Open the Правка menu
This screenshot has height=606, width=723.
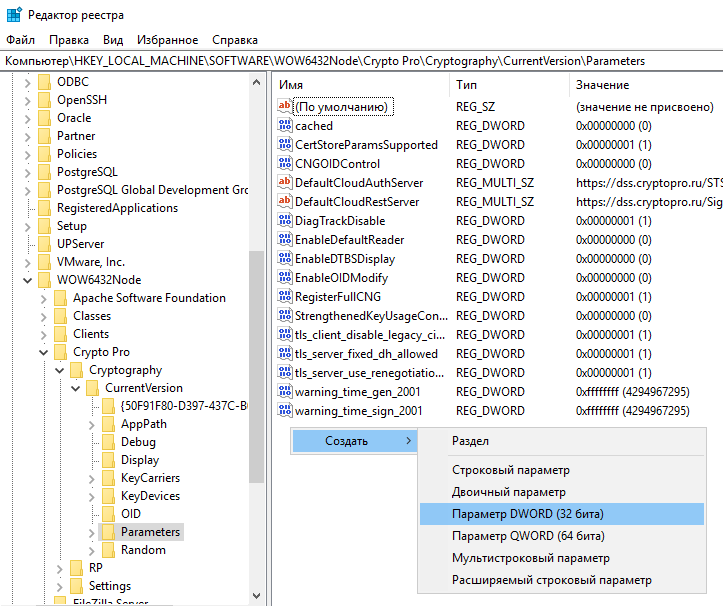click(69, 40)
